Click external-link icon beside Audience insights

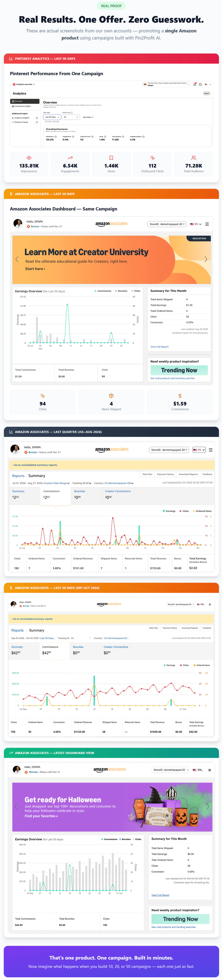(37, 118)
